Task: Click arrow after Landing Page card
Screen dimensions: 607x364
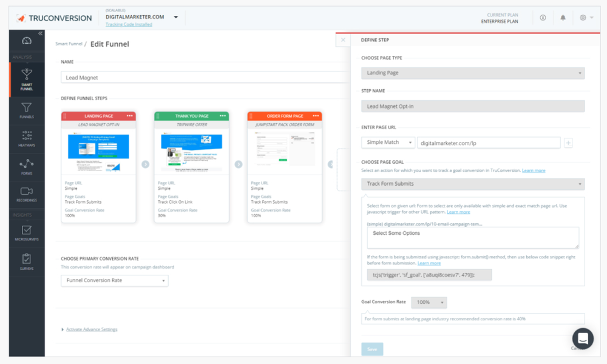Action: [145, 164]
